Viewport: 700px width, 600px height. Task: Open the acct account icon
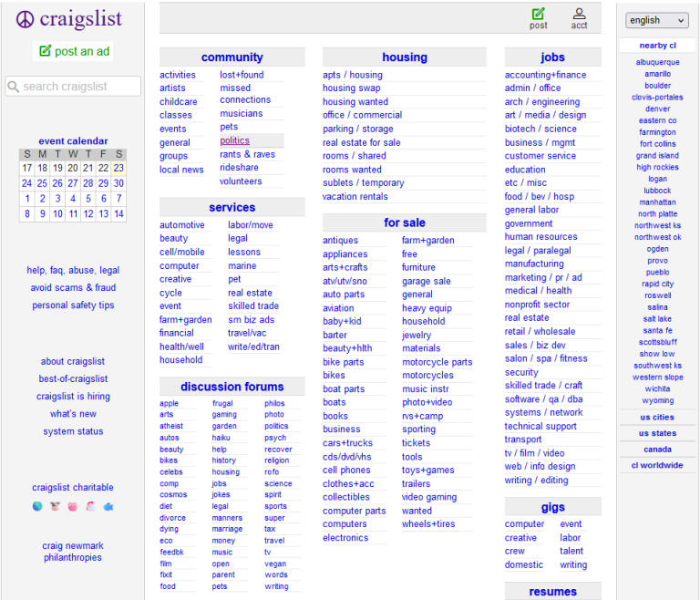coord(579,19)
